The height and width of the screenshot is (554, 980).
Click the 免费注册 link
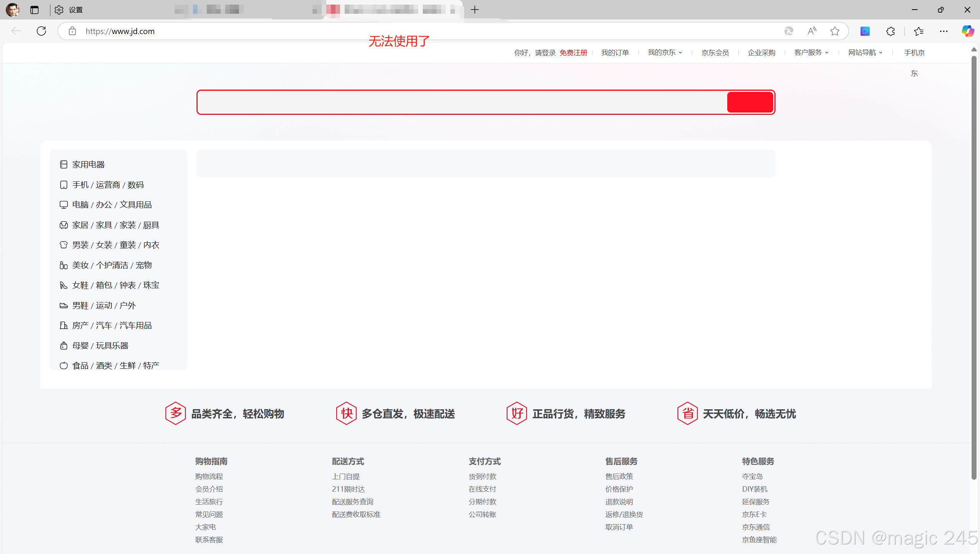click(x=573, y=52)
